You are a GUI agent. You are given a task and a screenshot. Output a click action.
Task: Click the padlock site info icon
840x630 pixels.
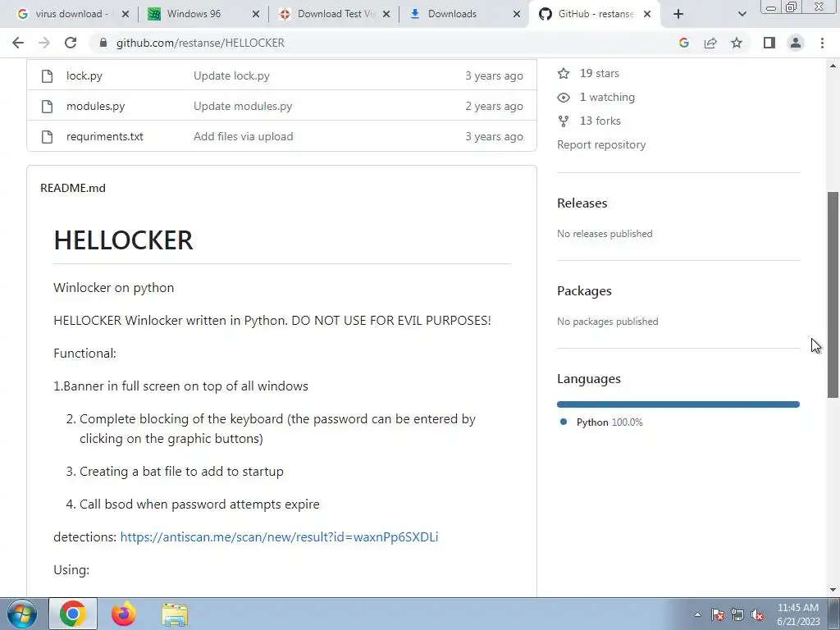coord(103,43)
